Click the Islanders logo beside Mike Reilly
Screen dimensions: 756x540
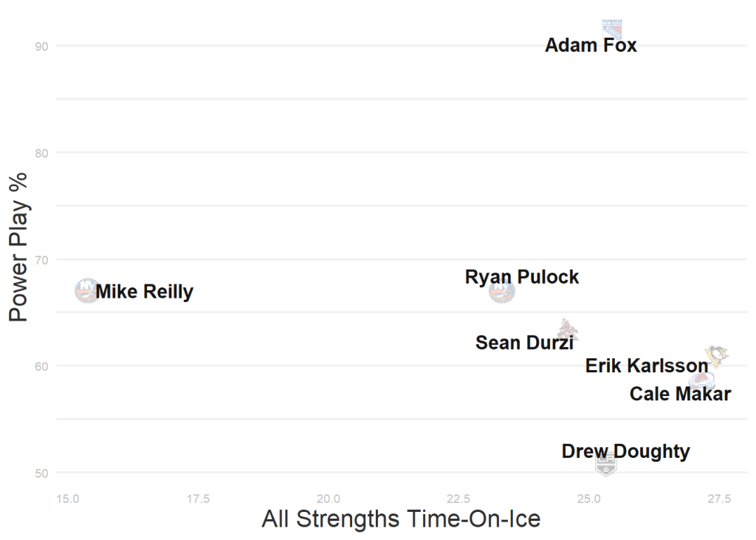coord(87,290)
